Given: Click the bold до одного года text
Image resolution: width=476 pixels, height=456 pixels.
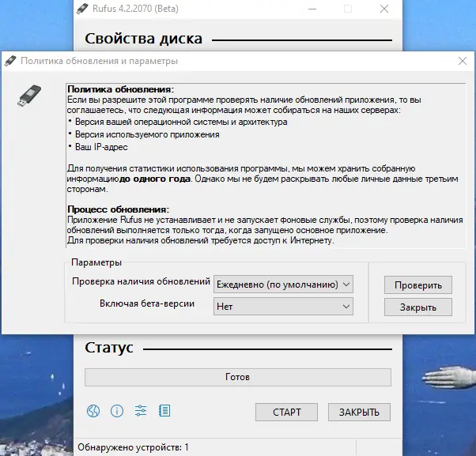Looking at the screenshot, I should (x=155, y=179).
